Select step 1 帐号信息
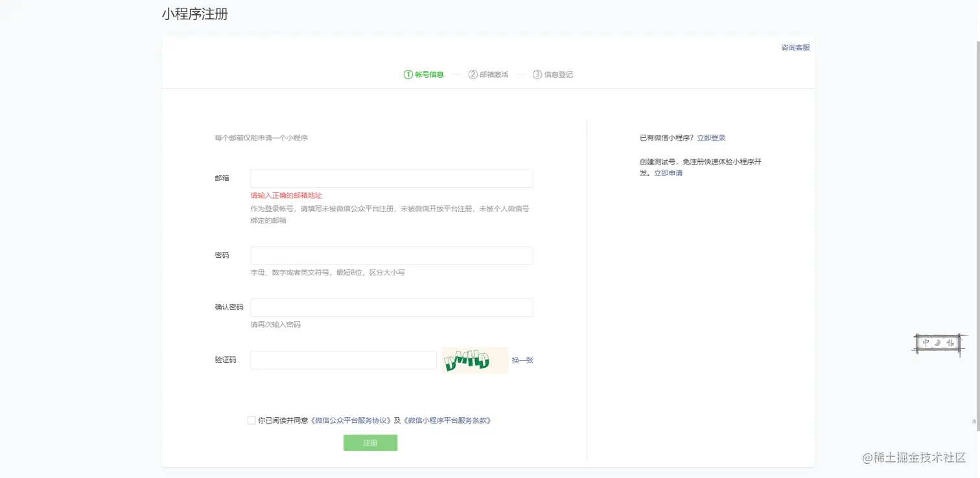 [x=424, y=74]
